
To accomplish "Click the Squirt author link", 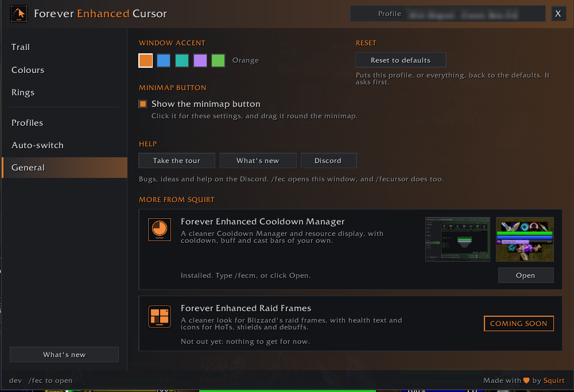I will [554, 381].
